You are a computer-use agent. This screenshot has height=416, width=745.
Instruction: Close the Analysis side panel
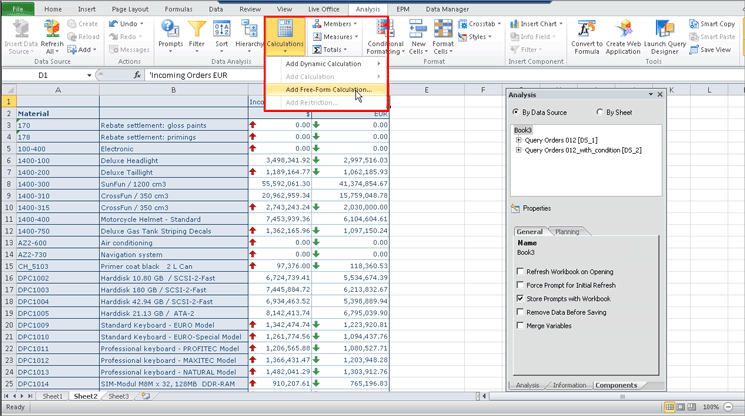point(660,95)
